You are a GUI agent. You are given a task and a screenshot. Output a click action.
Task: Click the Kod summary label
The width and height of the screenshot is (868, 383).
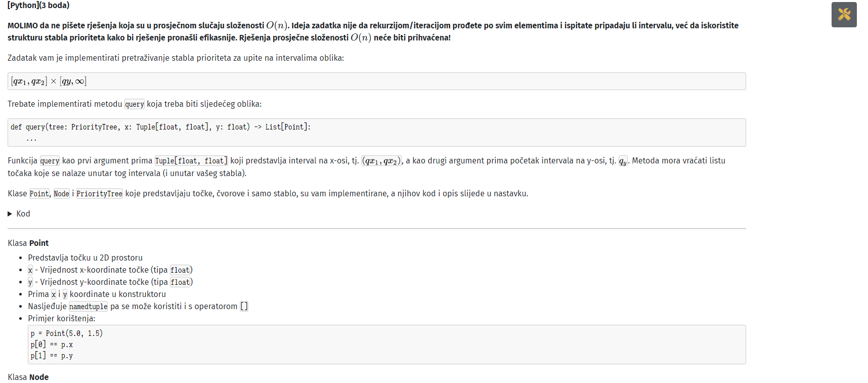click(x=23, y=214)
